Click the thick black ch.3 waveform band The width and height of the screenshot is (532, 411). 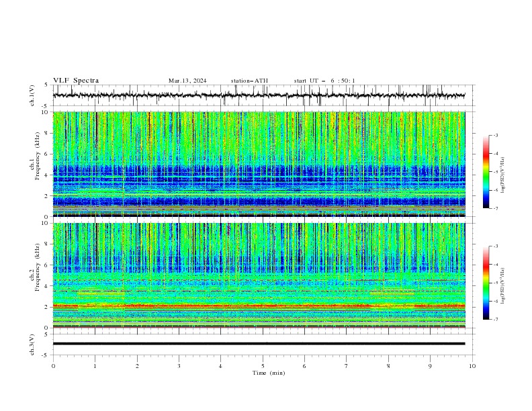click(x=259, y=344)
